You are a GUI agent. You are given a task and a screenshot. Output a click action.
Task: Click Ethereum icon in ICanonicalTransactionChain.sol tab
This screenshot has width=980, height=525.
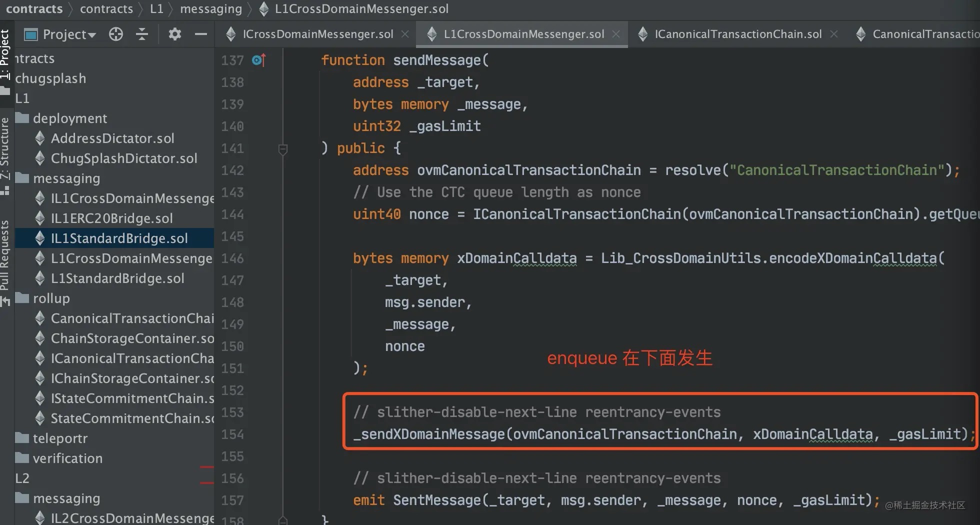point(643,34)
